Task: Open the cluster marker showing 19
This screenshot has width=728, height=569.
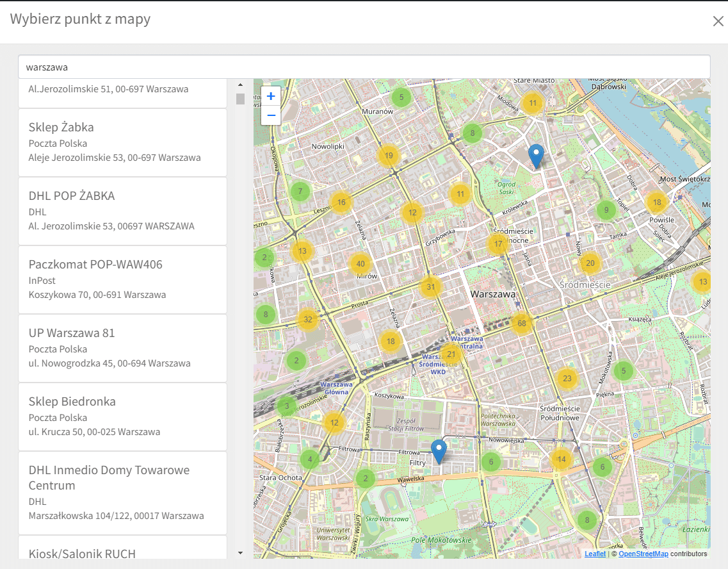Action: [389, 156]
